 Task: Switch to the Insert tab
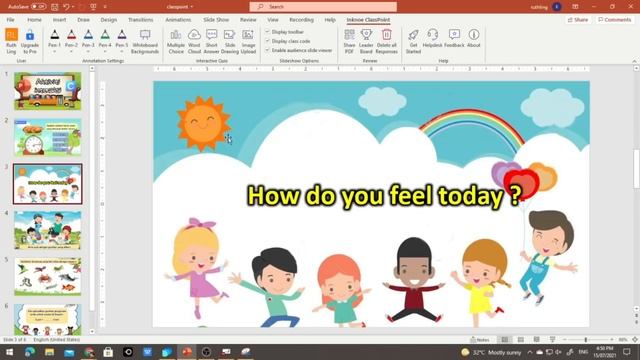click(x=59, y=20)
